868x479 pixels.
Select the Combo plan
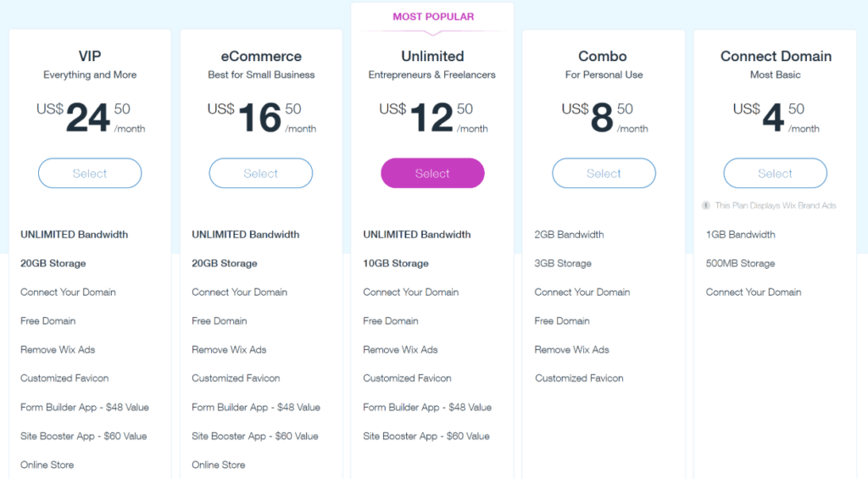point(604,173)
